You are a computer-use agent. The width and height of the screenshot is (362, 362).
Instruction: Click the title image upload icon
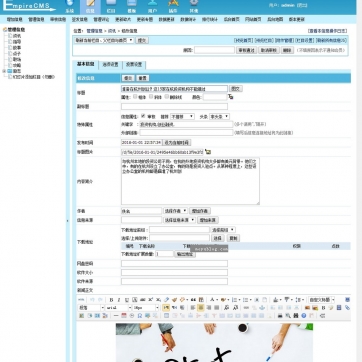point(208,152)
